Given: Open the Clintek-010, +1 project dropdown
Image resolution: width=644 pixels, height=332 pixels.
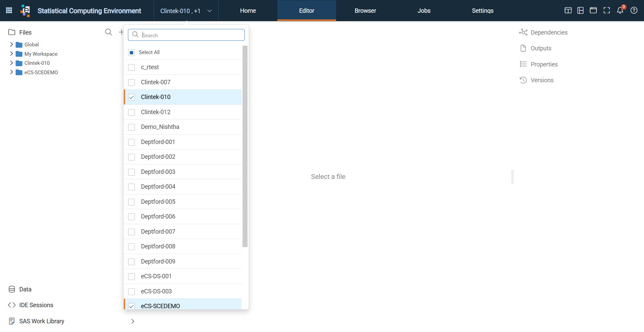Looking at the screenshot, I should click(186, 11).
